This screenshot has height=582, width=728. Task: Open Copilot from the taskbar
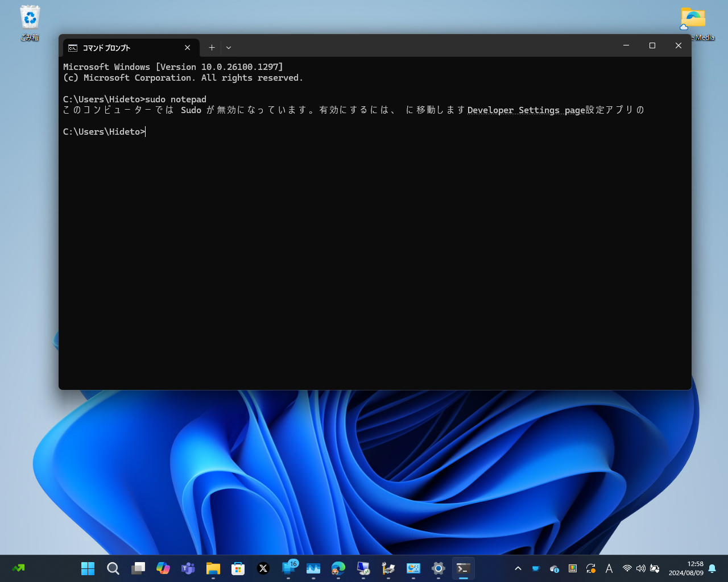click(163, 568)
